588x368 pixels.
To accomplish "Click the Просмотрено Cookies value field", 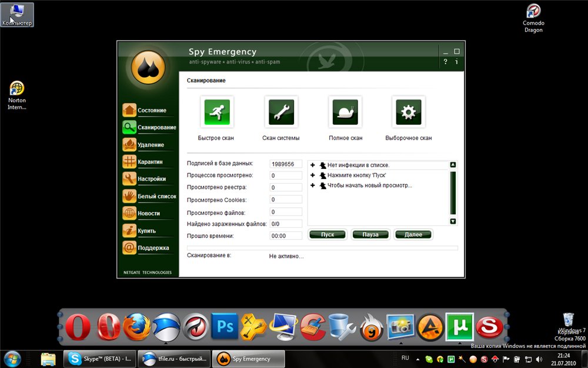I will pyautogui.click(x=286, y=200).
